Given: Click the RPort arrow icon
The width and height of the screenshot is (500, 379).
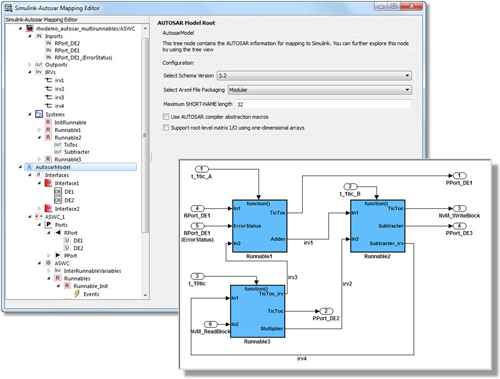Looking at the screenshot, I should [58, 233].
